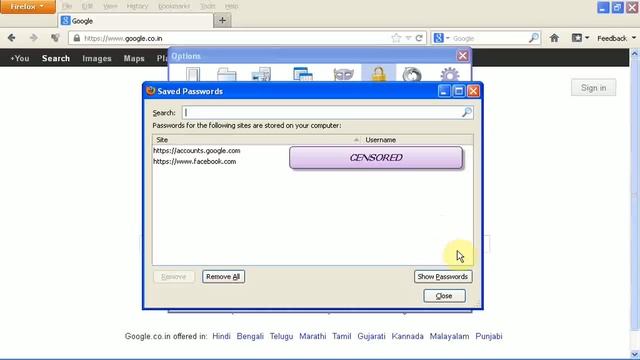Click the Remove All button

[x=223, y=277]
